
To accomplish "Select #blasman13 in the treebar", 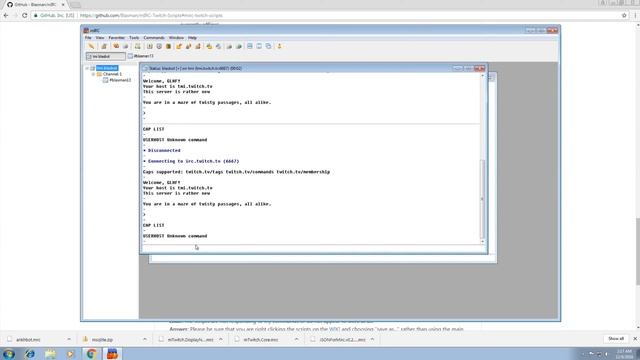I will 120,80.
